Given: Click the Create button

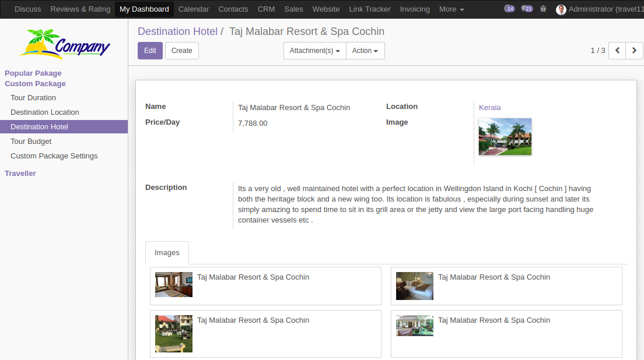Looking at the screenshot, I should [x=182, y=51].
